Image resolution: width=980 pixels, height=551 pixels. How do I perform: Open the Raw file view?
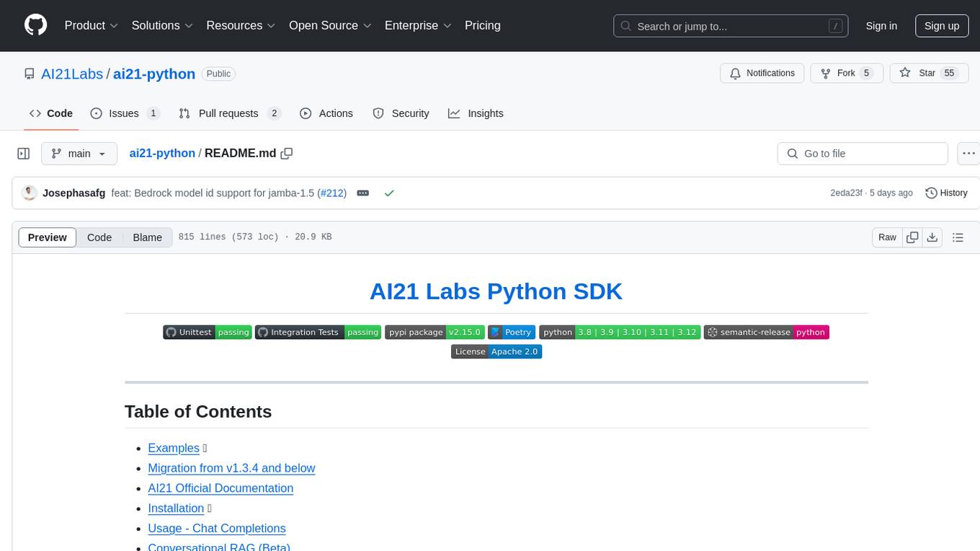[x=887, y=237]
